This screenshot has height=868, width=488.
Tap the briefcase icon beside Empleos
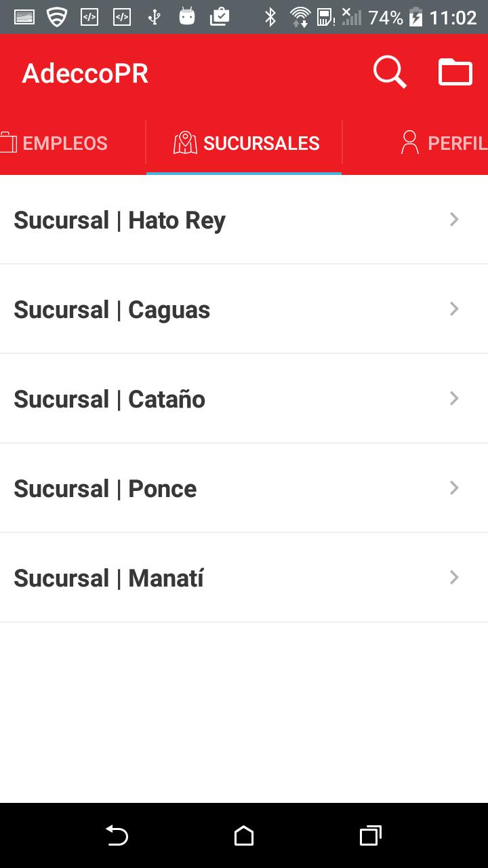click(8, 143)
